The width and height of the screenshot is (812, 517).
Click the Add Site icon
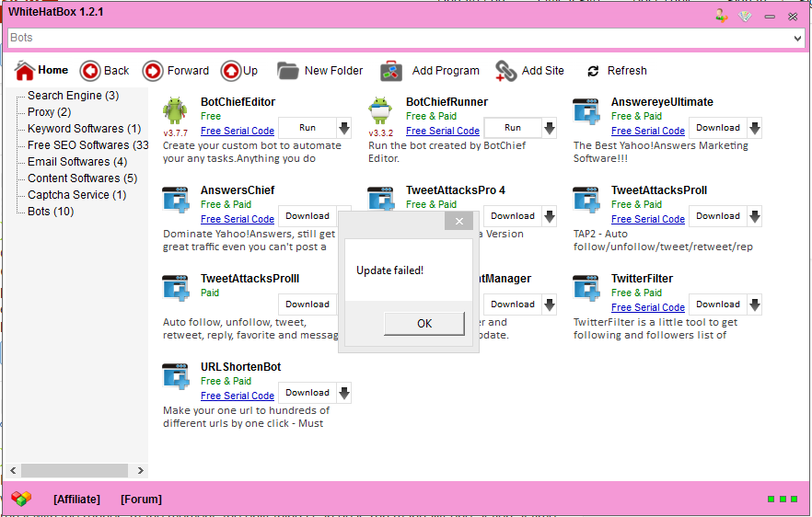tap(505, 71)
